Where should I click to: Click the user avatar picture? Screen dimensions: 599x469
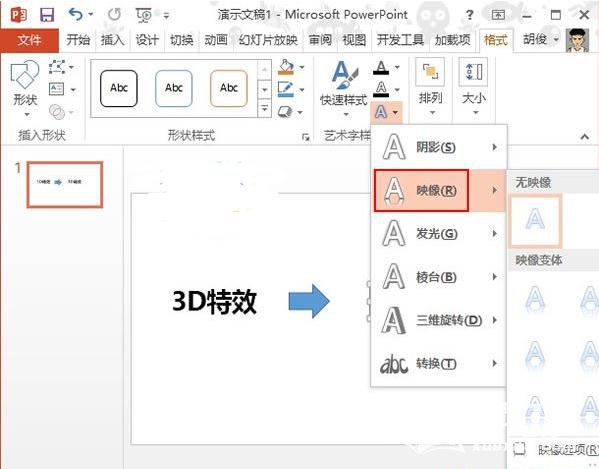[577, 40]
